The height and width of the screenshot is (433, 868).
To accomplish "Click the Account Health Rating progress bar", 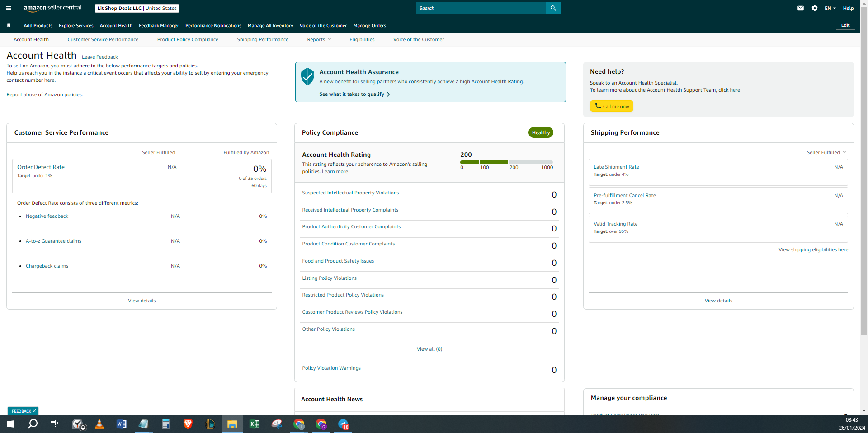I will pyautogui.click(x=506, y=162).
